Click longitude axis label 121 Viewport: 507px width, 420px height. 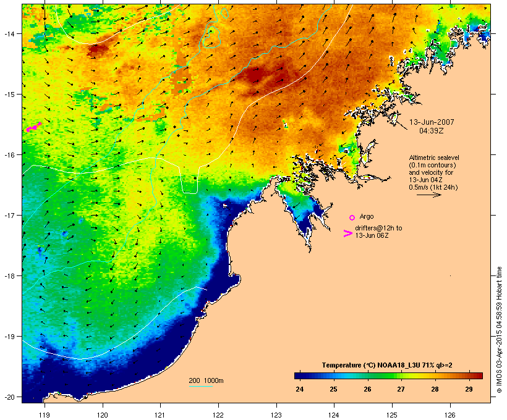(x=160, y=415)
